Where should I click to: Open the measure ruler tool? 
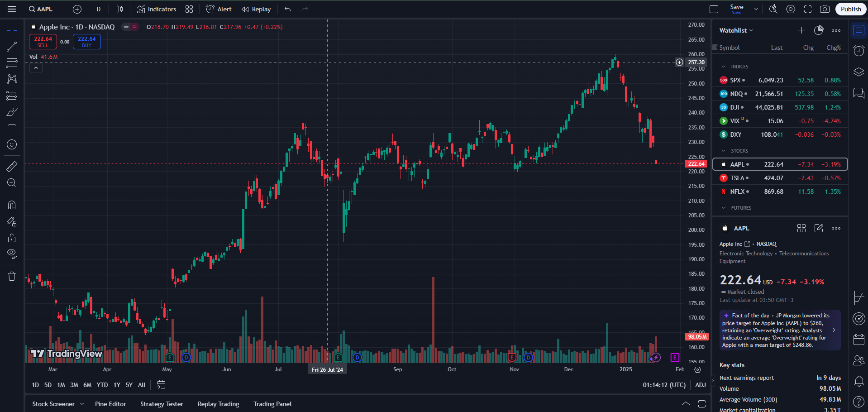tap(12, 167)
